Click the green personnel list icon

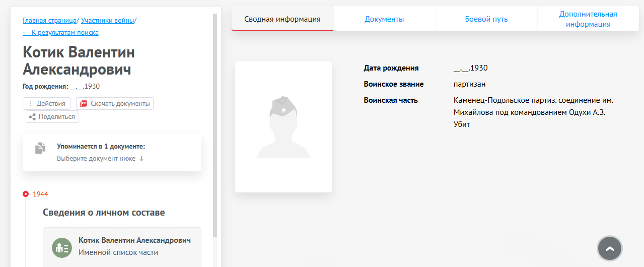tap(62, 247)
